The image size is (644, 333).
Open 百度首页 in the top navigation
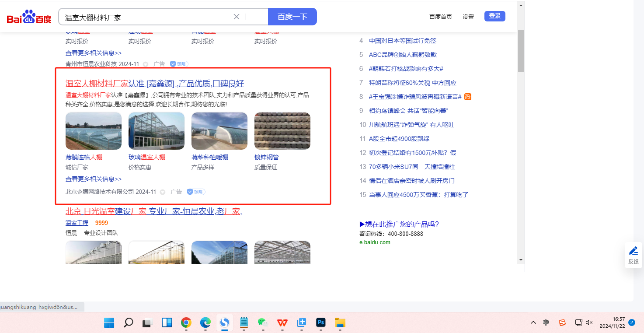coord(440,17)
